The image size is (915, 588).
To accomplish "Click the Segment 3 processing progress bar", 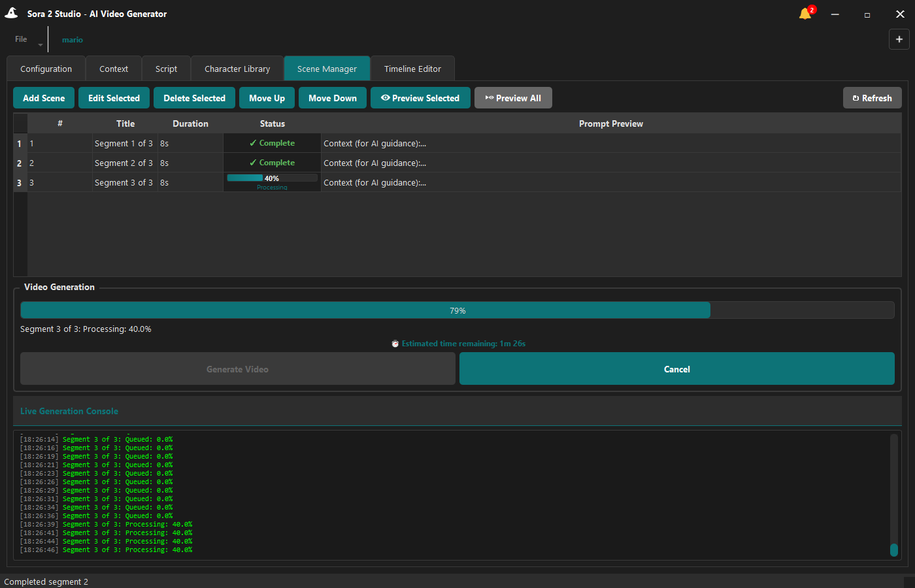I will pyautogui.click(x=272, y=178).
